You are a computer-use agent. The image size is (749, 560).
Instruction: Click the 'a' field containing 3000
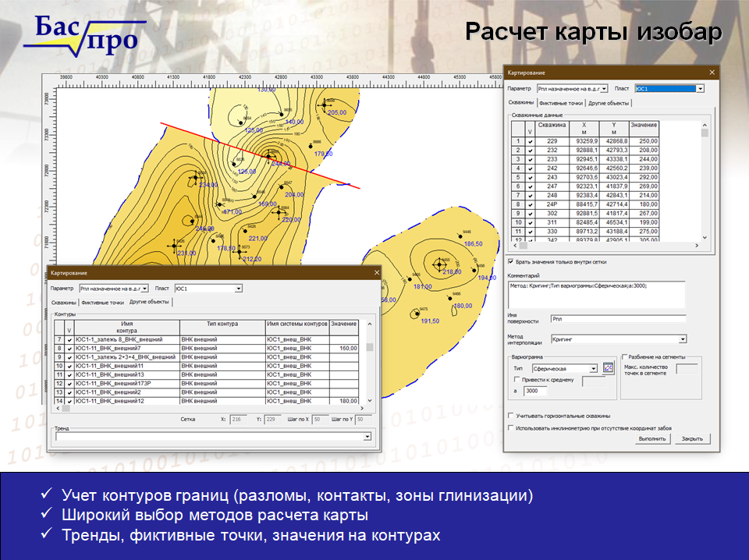(x=535, y=391)
